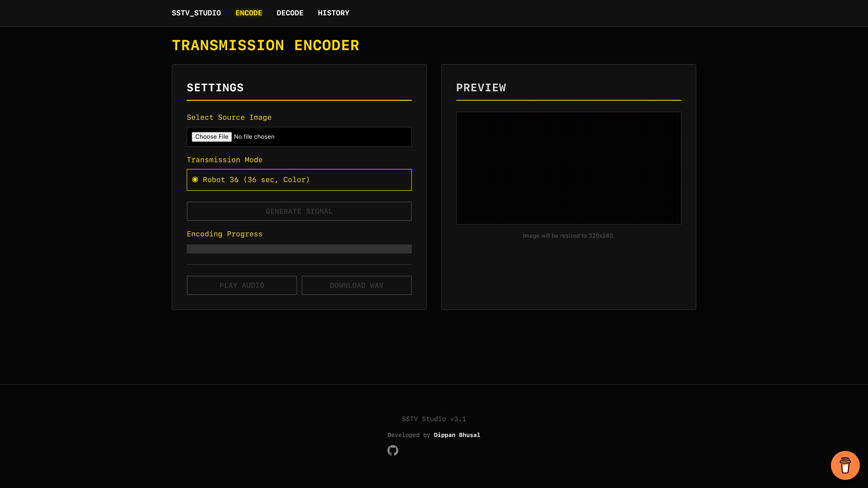Click the 'No file chosen' file input
This screenshot has width=868, height=488.
(x=254, y=137)
